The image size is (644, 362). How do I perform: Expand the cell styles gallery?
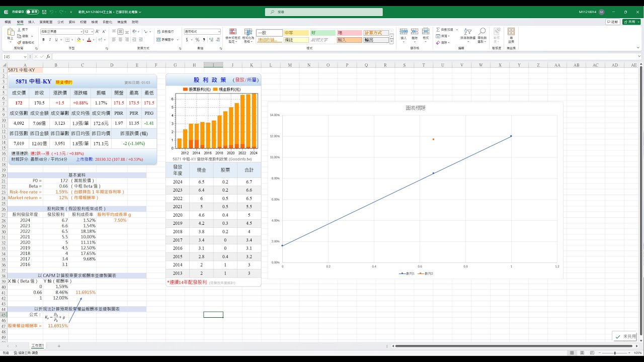tap(392, 40)
